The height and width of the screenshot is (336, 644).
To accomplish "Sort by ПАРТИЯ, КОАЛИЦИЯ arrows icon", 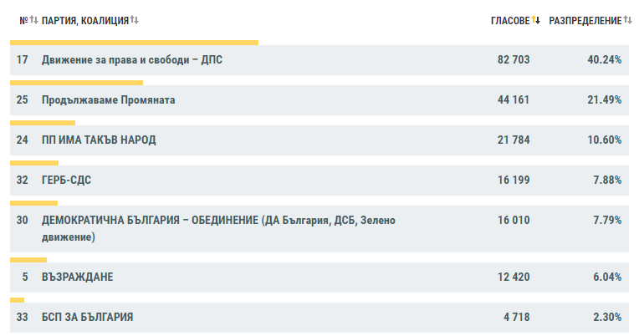I will click(135, 20).
